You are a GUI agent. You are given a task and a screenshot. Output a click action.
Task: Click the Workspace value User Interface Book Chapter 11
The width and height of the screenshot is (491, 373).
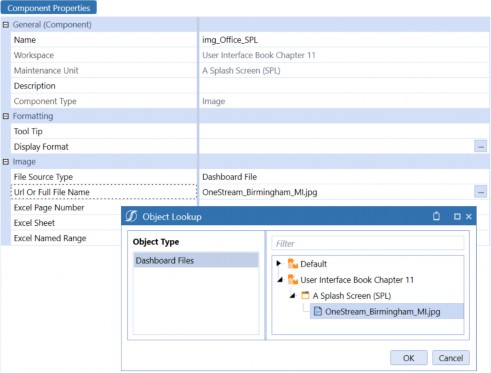(259, 55)
